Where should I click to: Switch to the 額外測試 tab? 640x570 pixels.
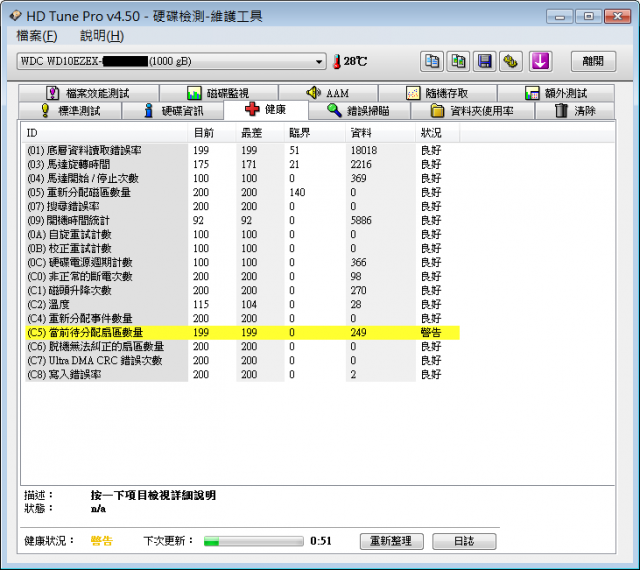click(556, 93)
